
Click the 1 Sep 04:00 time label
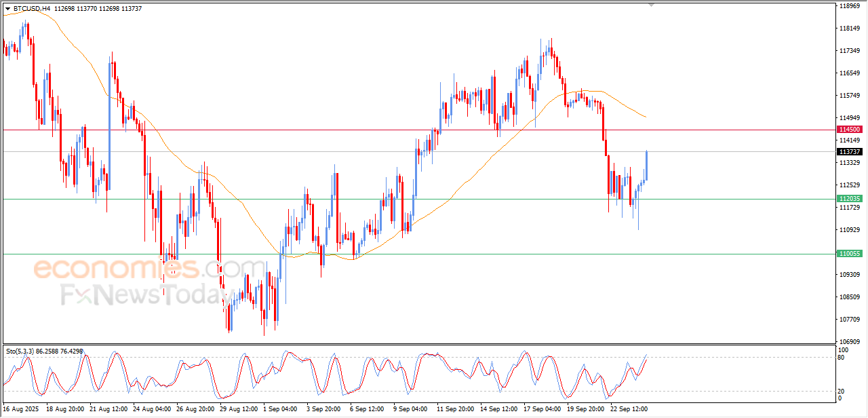click(x=281, y=410)
